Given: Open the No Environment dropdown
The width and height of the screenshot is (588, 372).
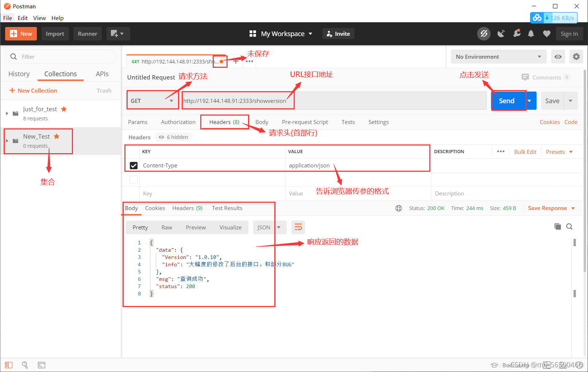Looking at the screenshot, I should click(498, 57).
